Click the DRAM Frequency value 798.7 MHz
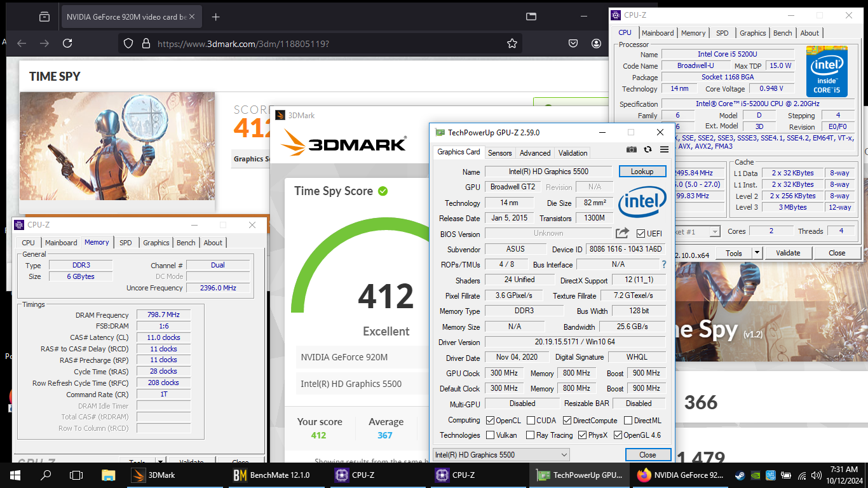The width and height of the screenshot is (868, 488). 163,315
